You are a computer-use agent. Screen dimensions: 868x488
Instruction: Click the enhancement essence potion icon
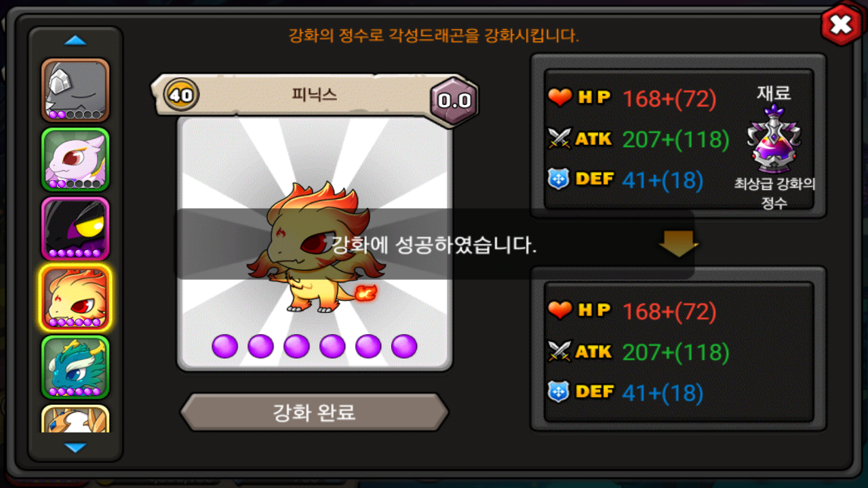tap(774, 141)
